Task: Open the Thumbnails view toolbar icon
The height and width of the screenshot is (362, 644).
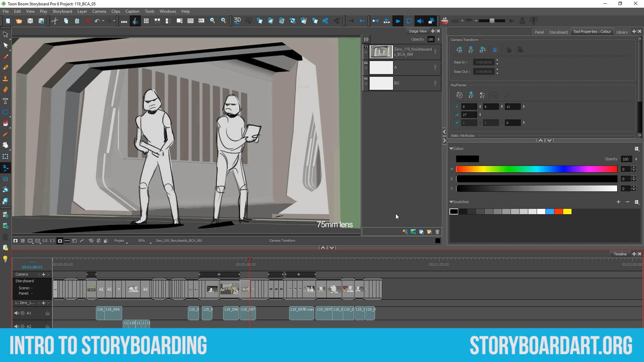Action: click(x=146, y=20)
